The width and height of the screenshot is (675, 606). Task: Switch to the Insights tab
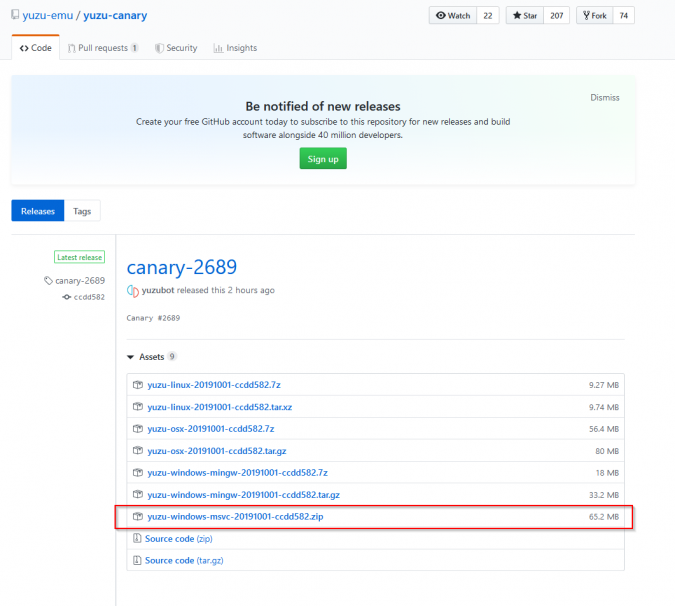(x=235, y=48)
